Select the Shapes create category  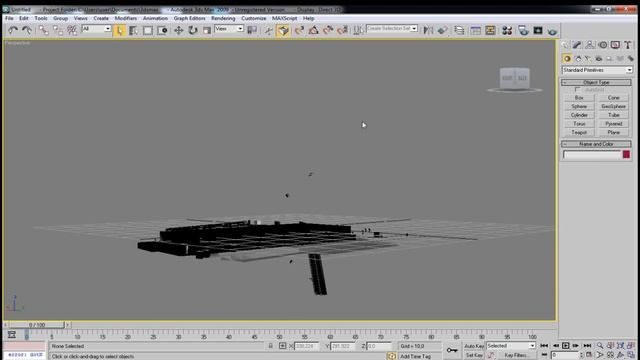tap(578, 59)
